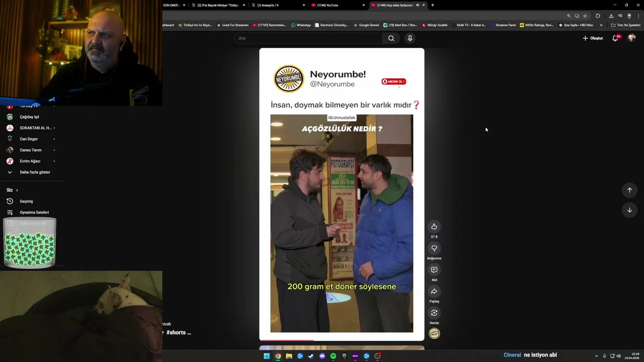Image resolution: width=644 pixels, height=362 pixels.
Task: Open the Chrome zoom magnifier icon in the address bar
Action: click(x=569, y=16)
